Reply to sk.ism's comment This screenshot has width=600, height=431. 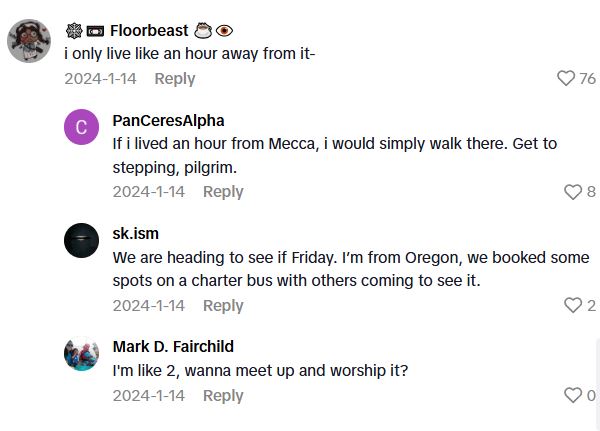(x=223, y=306)
